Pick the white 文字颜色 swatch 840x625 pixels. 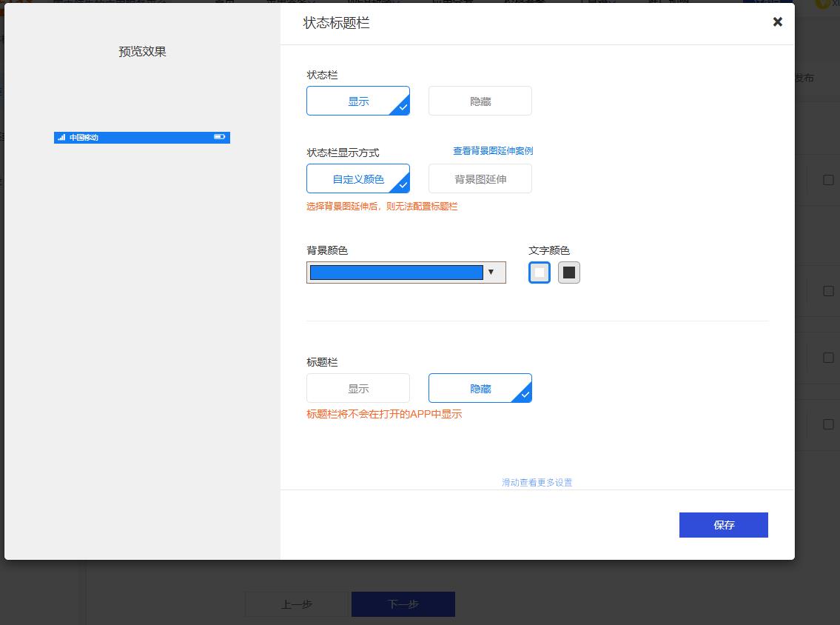(x=540, y=273)
